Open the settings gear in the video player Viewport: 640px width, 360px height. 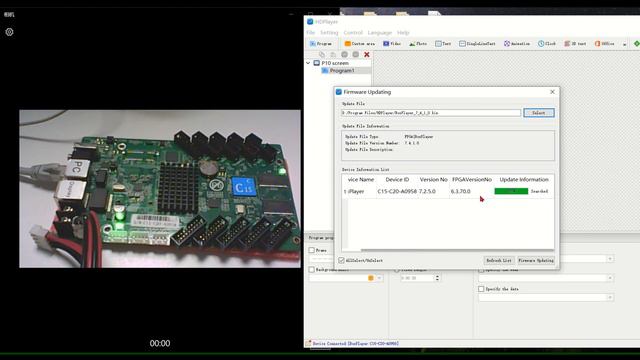coord(9,32)
